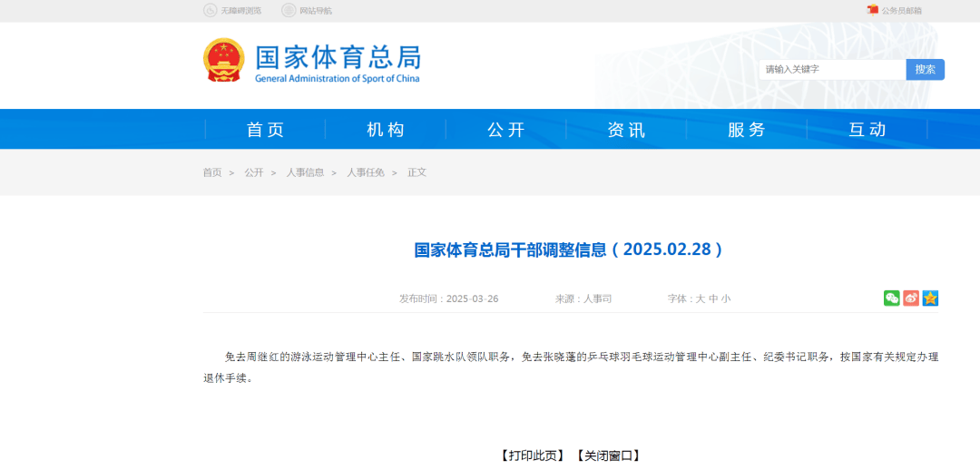Click the 搜索 search button
The image size is (980, 470).
click(x=925, y=70)
